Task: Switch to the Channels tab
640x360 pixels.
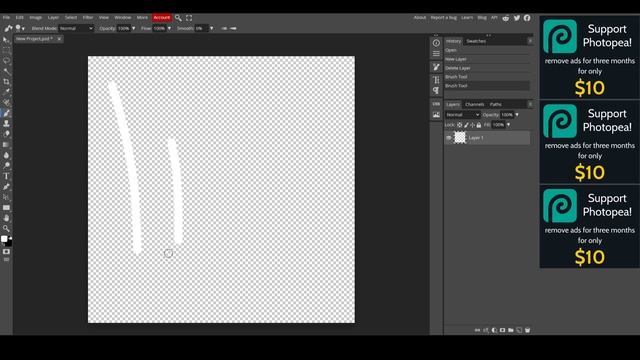Action: coord(474,104)
